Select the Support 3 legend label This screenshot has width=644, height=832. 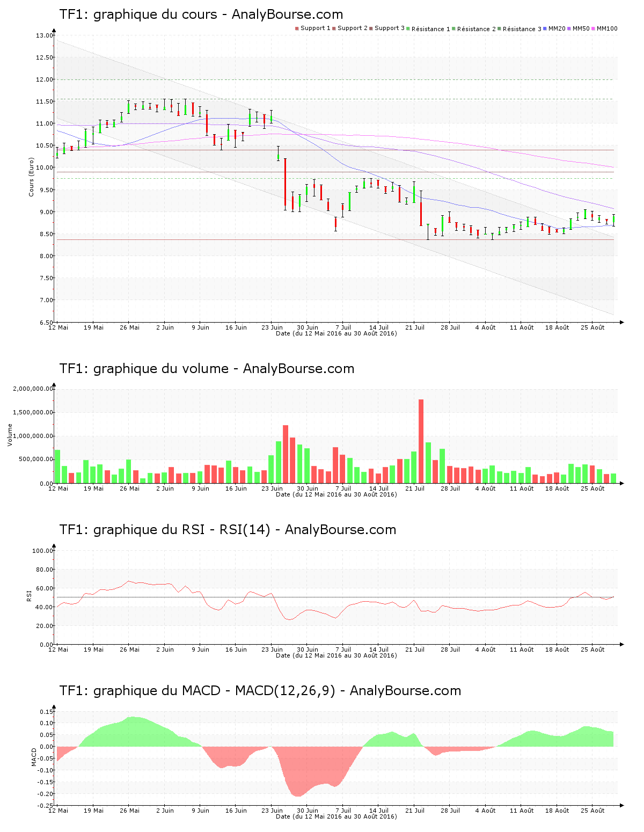pyautogui.click(x=389, y=28)
